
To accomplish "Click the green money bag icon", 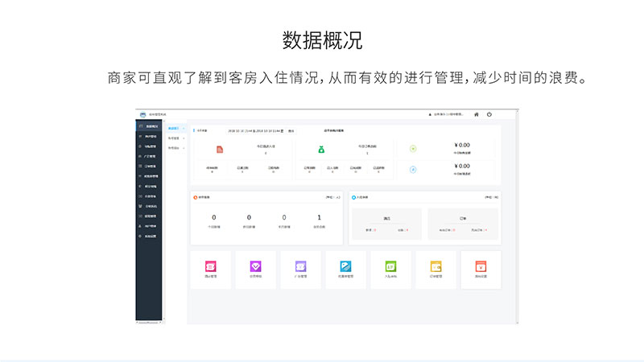I will [321, 150].
